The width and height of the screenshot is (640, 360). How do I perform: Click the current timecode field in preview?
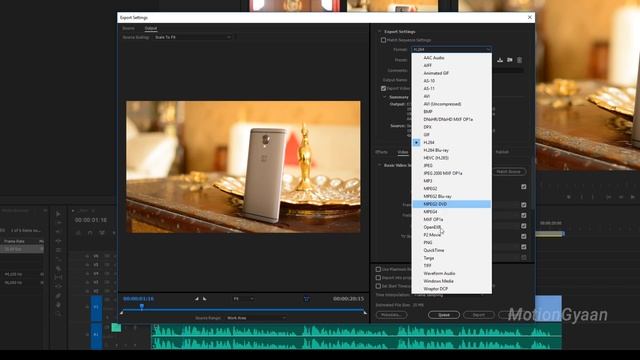tap(139, 299)
